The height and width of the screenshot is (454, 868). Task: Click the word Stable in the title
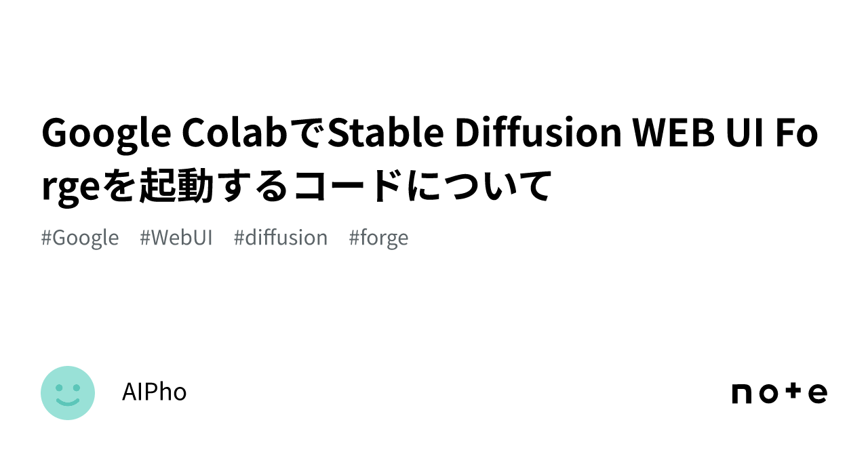[x=384, y=134]
